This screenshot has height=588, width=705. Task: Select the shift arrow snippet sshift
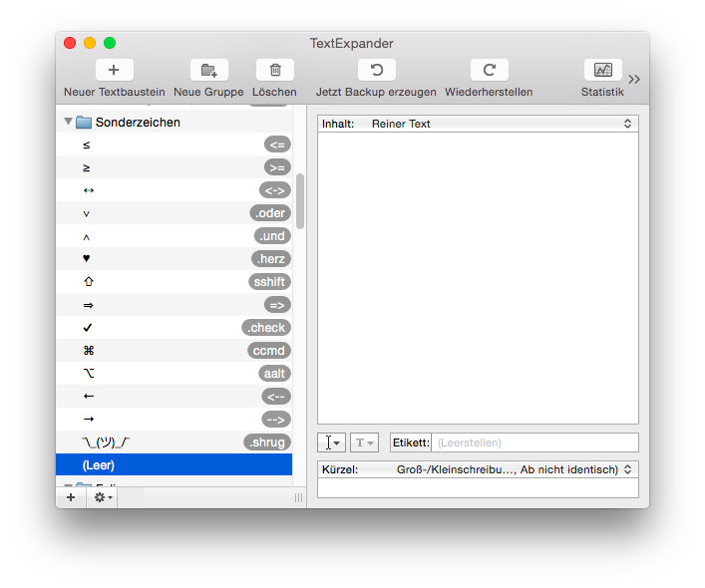pos(175,282)
